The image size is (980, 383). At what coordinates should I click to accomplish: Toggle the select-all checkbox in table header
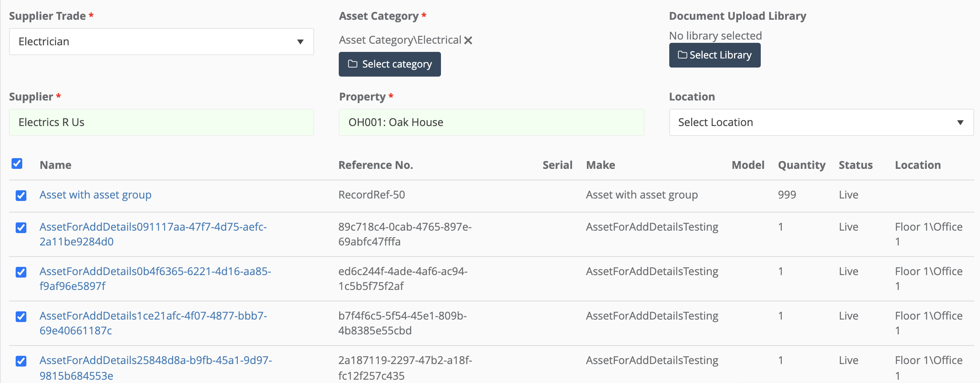pyautogui.click(x=17, y=163)
